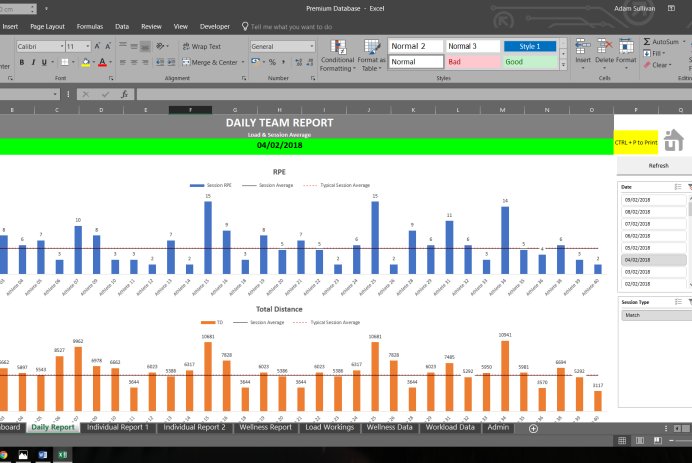The width and height of the screenshot is (692, 463).
Task: Select column F header
Action: (x=190, y=110)
